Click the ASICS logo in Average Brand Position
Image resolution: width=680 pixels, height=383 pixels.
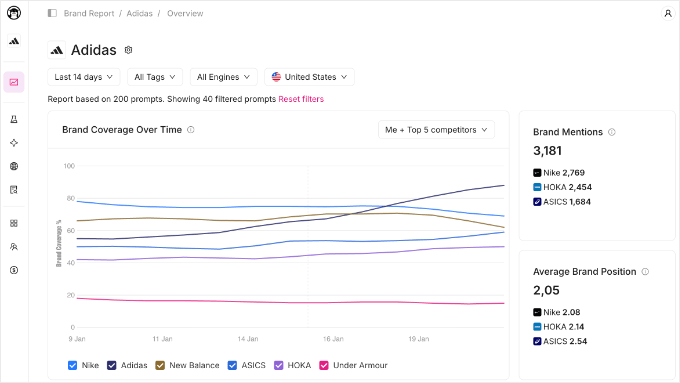pyautogui.click(x=537, y=341)
